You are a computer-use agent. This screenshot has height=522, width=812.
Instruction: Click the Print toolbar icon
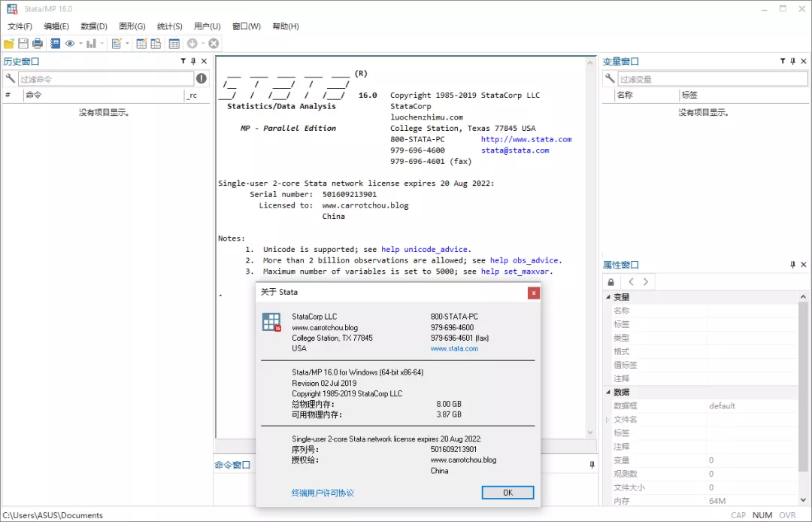[38, 44]
